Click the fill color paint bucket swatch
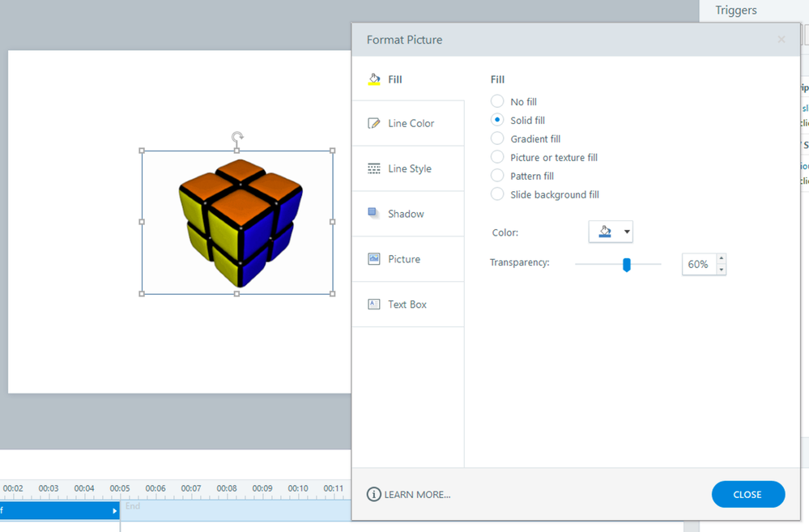This screenshot has width=809, height=532. click(605, 232)
